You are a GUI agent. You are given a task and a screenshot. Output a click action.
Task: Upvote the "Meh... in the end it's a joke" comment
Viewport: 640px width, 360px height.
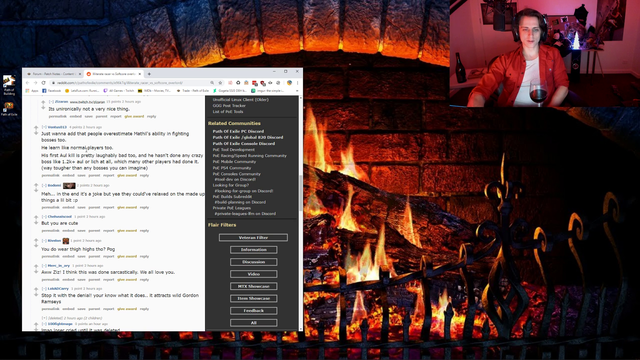(36, 186)
